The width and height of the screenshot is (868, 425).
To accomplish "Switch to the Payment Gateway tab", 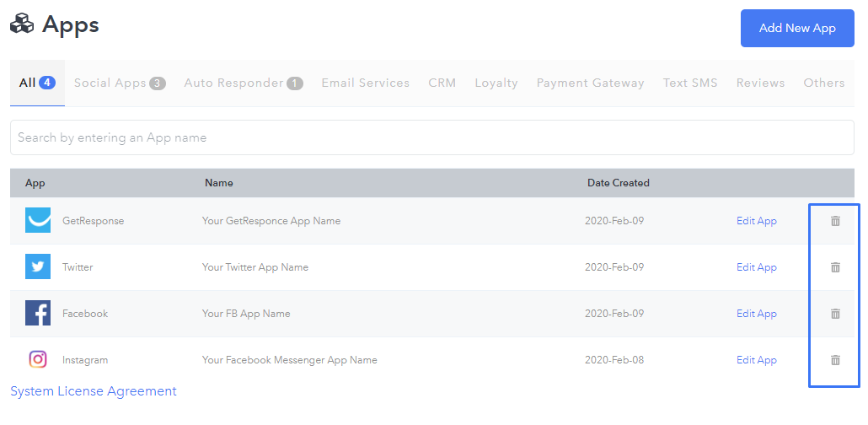I will pyautogui.click(x=590, y=83).
